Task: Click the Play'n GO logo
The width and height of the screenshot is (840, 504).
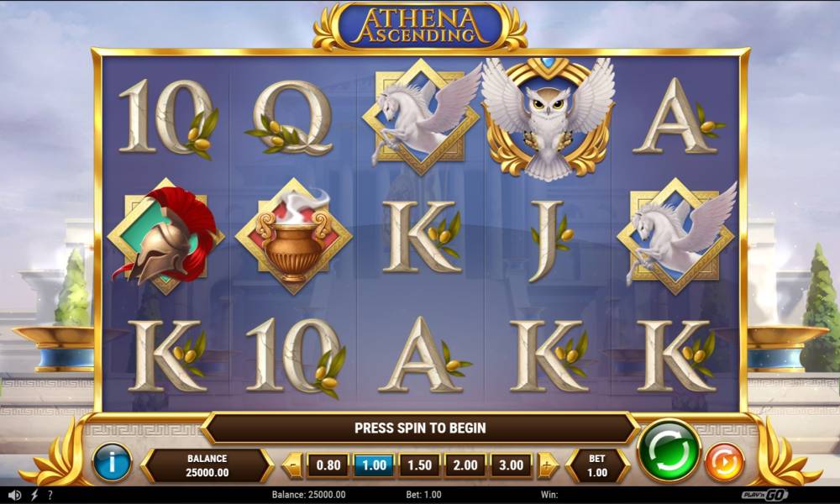Action: 765,495
